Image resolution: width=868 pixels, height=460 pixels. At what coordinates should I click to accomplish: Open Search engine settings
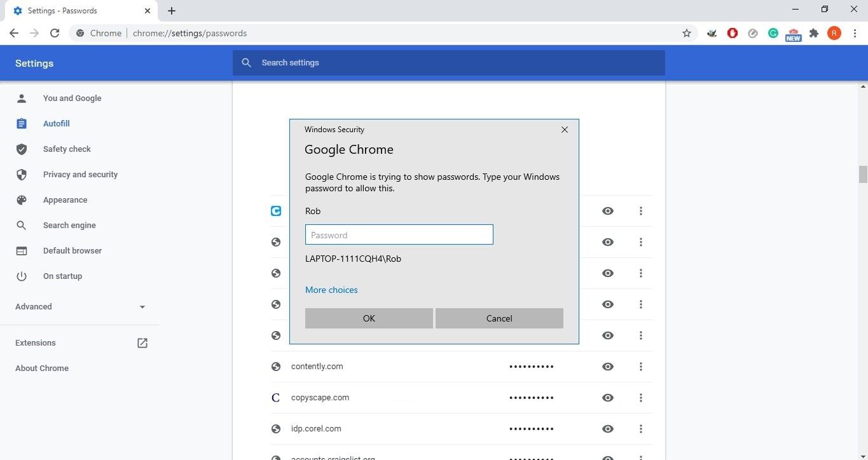[x=69, y=225]
